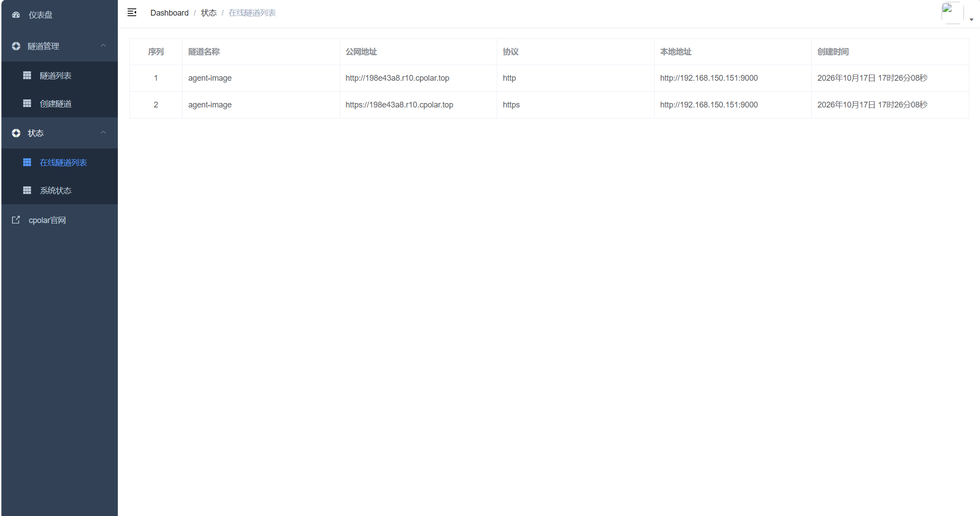Click the user avatar image at top right
This screenshot has height=516, width=980.
[x=952, y=13]
